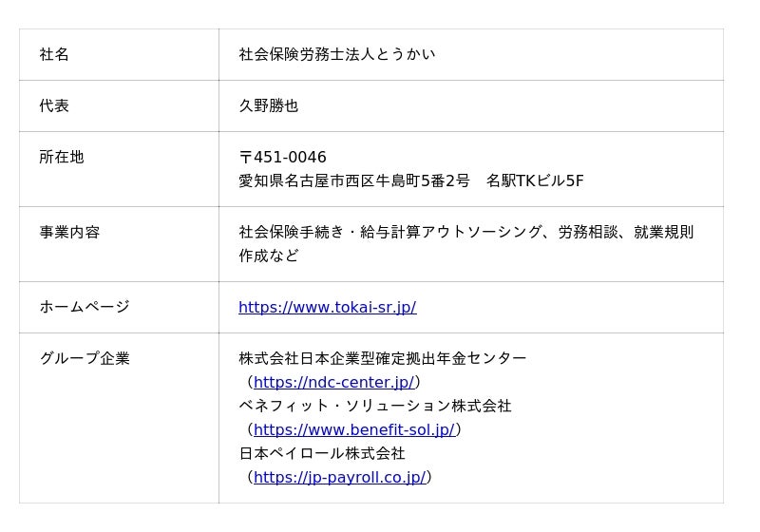Open the tokai-sr.jp homepage link

tap(327, 307)
